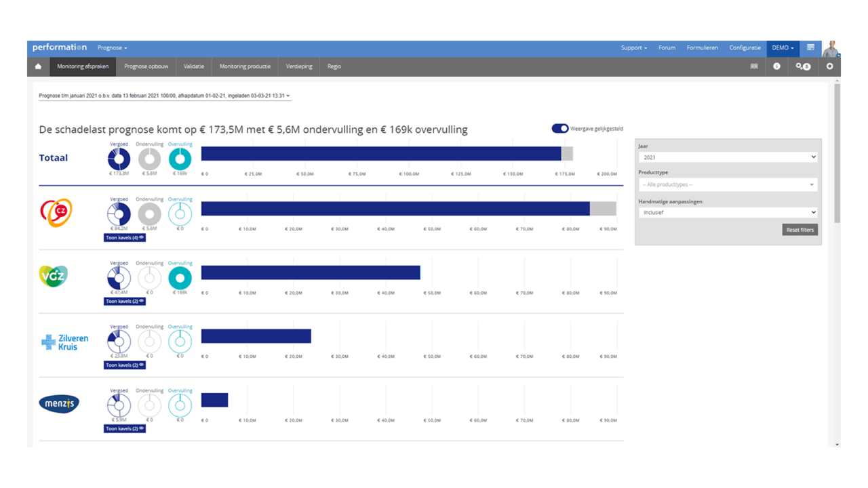Show kavels for CZ insurer
Screen dimensions: 868x488
click(x=124, y=238)
